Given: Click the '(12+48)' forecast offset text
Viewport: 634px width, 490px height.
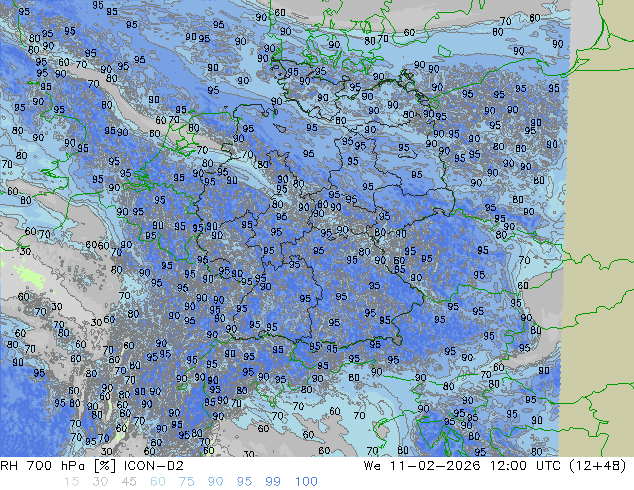Looking at the screenshot, I should [x=598, y=466].
